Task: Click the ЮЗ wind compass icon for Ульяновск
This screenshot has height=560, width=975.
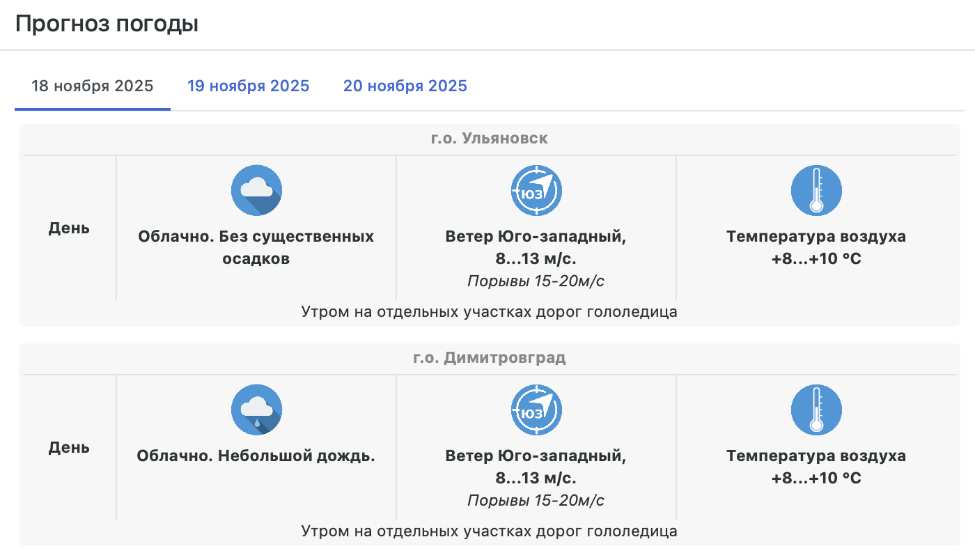Action: (536, 190)
